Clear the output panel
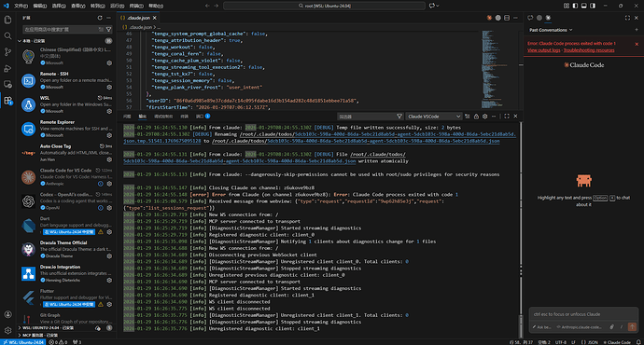Viewport: 644px width, 345px height. tap(467, 117)
